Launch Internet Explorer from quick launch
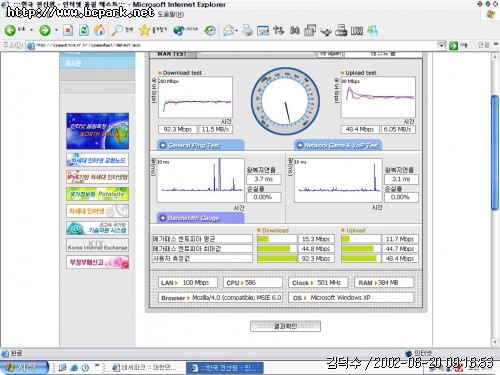 tap(74, 368)
